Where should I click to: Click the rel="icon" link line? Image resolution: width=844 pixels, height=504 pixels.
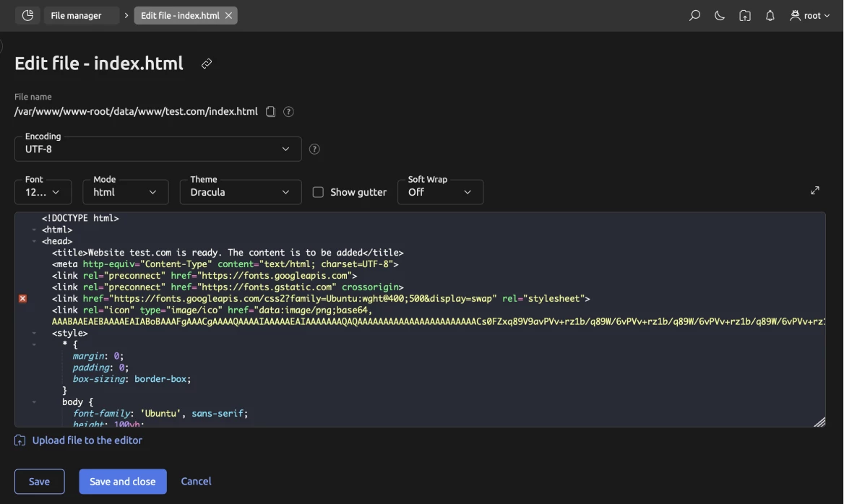click(x=212, y=310)
